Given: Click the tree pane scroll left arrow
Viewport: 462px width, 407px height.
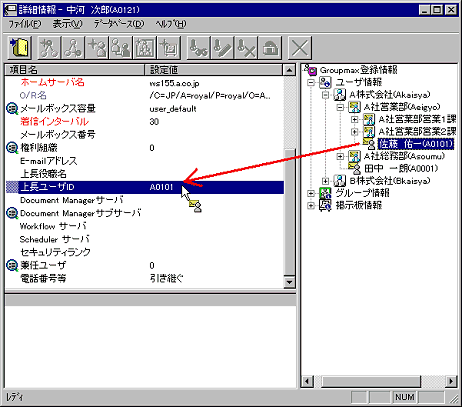Looking at the screenshot, I should 308,381.
